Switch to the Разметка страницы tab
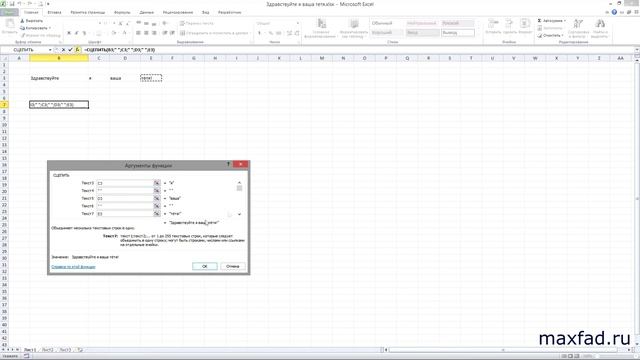Image resolution: width=640 pixels, height=360 pixels. point(88,13)
